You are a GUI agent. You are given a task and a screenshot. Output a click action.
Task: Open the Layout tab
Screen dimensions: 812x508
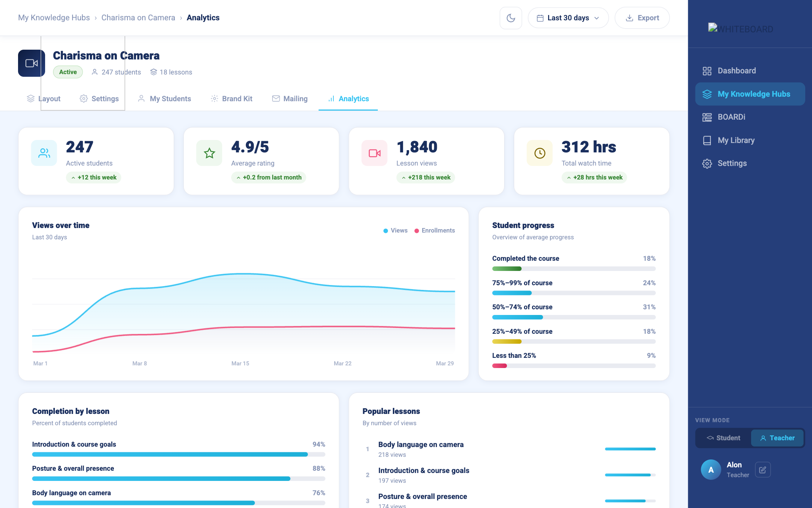pos(44,99)
